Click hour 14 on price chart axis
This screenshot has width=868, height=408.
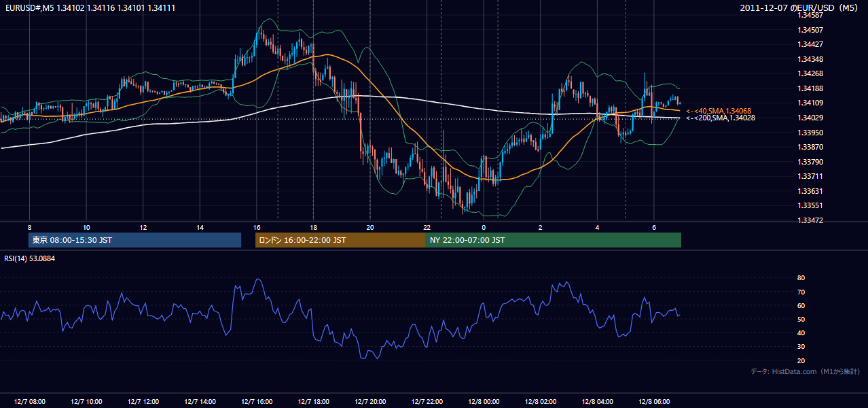point(200,227)
